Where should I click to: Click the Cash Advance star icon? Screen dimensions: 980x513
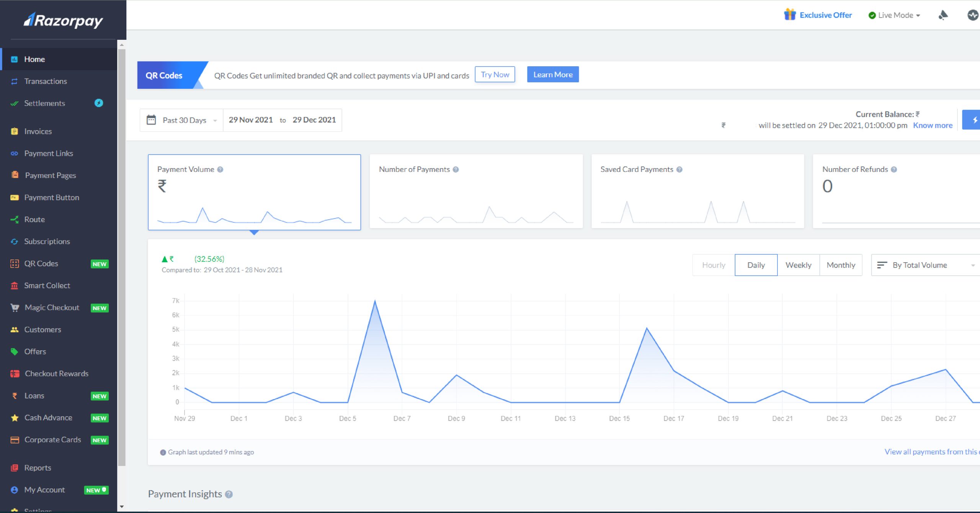[15, 418]
